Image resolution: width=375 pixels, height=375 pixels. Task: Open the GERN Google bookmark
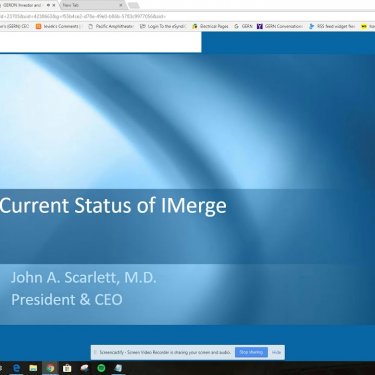pos(243,26)
